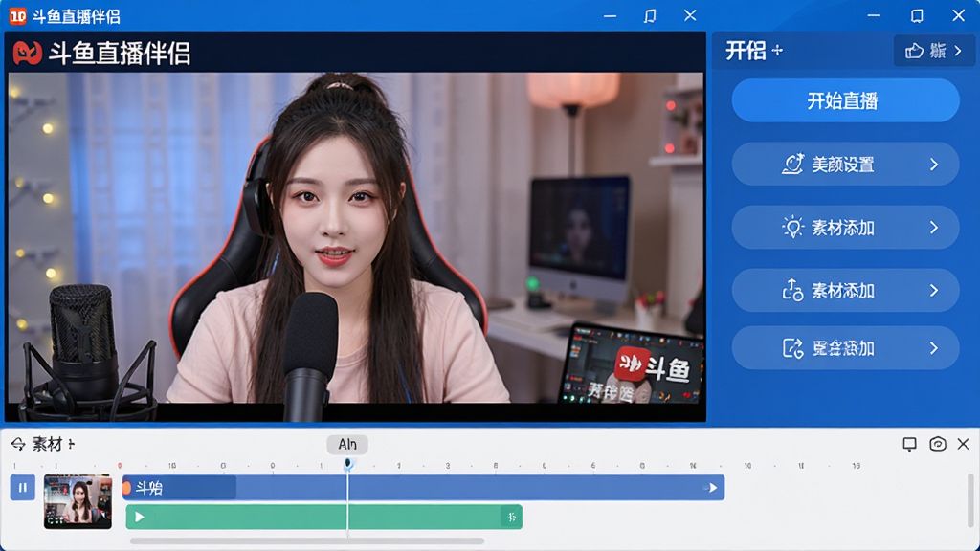This screenshot has height=551, width=980.
Task: Start streaming with the 开始直播 button
Action: point(845,100)
